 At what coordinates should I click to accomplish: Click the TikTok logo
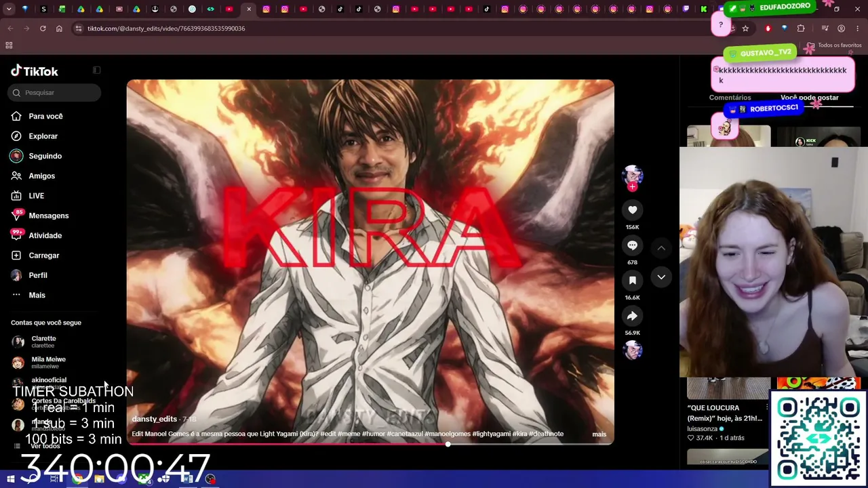tap(35, 71)
